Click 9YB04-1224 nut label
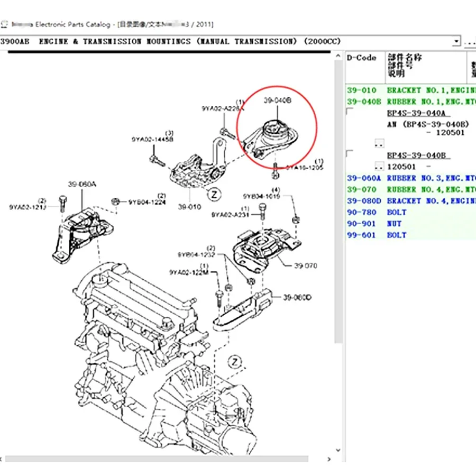The image size is (476, 476). (147, 202)
